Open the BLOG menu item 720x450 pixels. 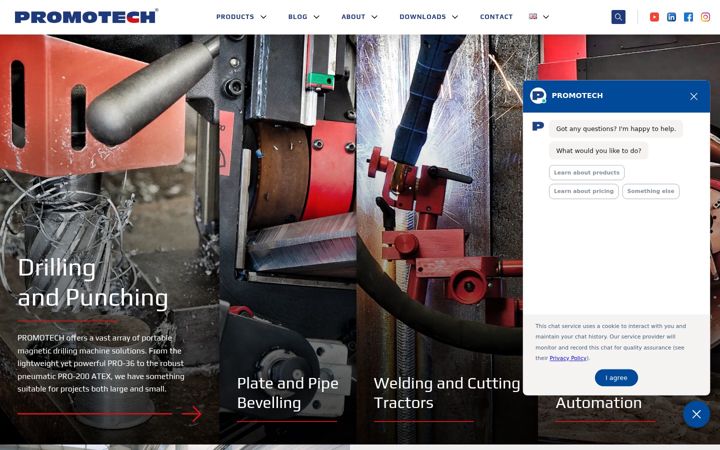click(x=298, y=17)
